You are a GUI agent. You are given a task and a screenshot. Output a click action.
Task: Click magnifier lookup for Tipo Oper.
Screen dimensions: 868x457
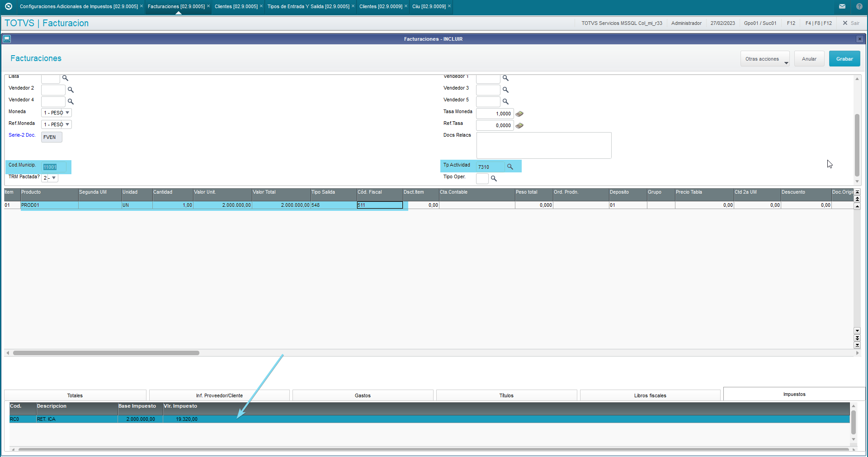tap(494, 178)
